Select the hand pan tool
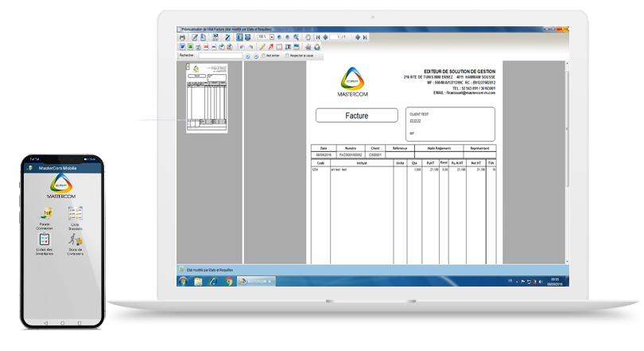Screen dimensions: 644x351 click(x=308, y=37)
